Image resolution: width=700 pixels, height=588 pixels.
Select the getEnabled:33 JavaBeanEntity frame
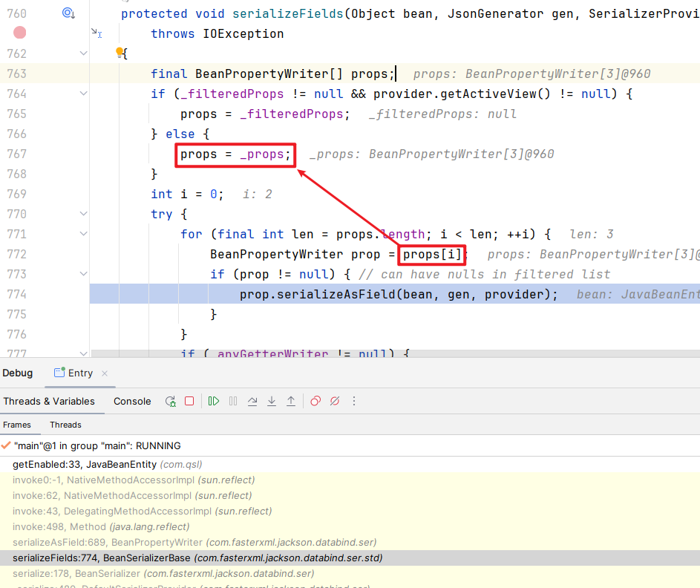85,464
